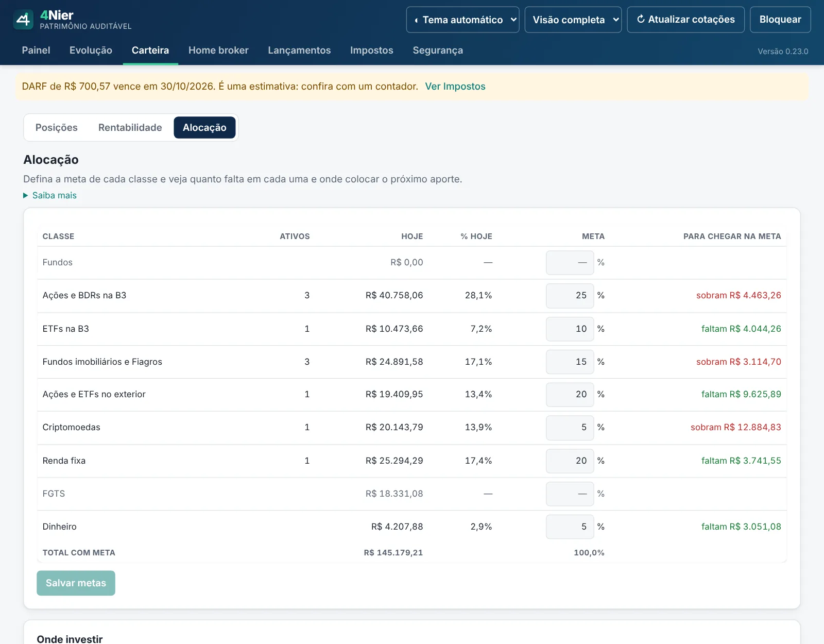
Task: Edit meta field for Renda fixa
Action: [x=570, y=461]
